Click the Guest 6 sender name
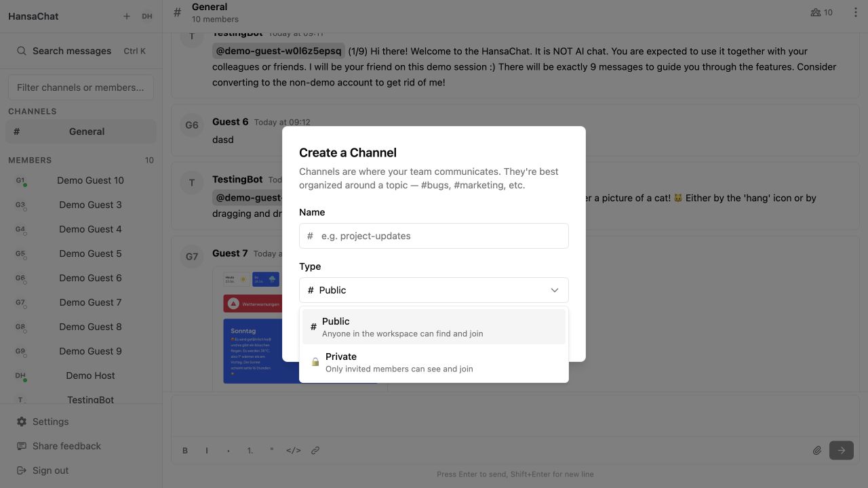868x488 pixels. point(231,122)
